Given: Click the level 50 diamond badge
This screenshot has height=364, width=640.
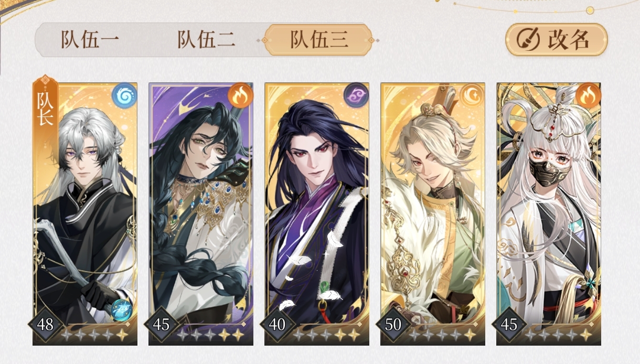Looking at the screenshot, I should (x=393, y=325).
